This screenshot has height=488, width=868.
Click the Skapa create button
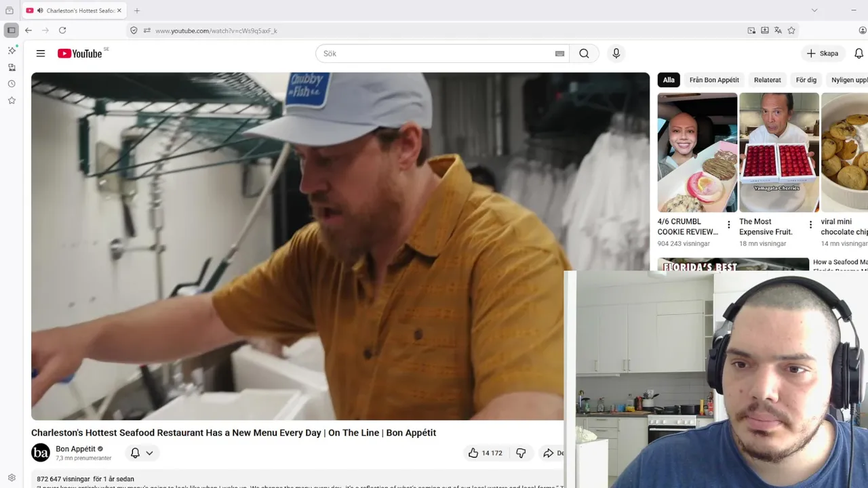[x=823, y=54]
